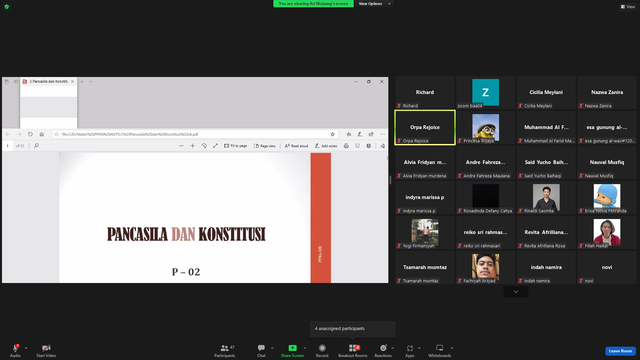
Task: Open the Favorites hub icon
Action: 349,134
